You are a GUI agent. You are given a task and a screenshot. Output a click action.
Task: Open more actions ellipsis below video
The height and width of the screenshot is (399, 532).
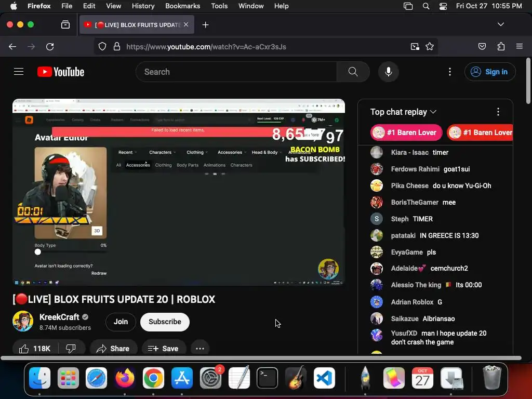click(x=200, y=349)
